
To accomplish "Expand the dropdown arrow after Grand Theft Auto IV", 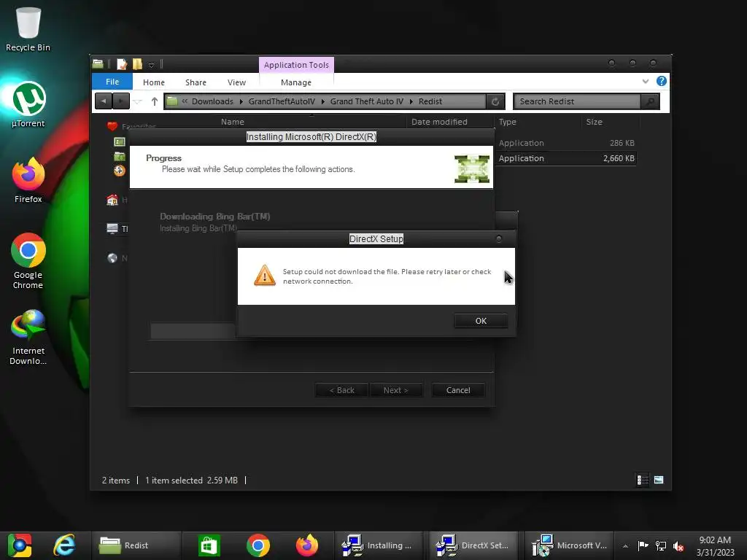I will coord(411,101).
